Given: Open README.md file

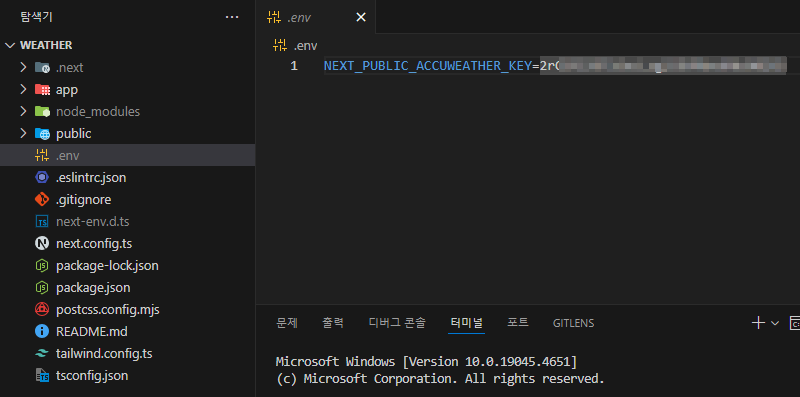Looking at the screenshot, I should tap(91, 331).
